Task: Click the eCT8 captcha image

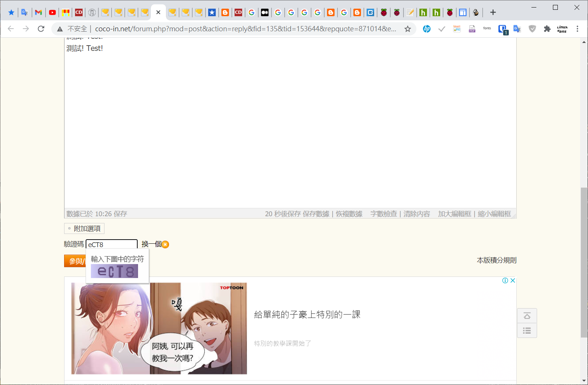Action: [114, 271]
